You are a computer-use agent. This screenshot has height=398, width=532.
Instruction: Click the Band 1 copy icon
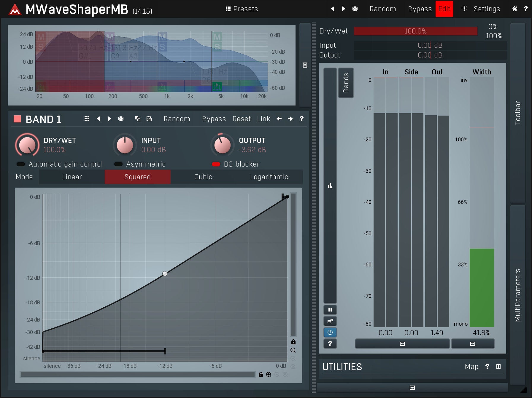pos(138,119)
